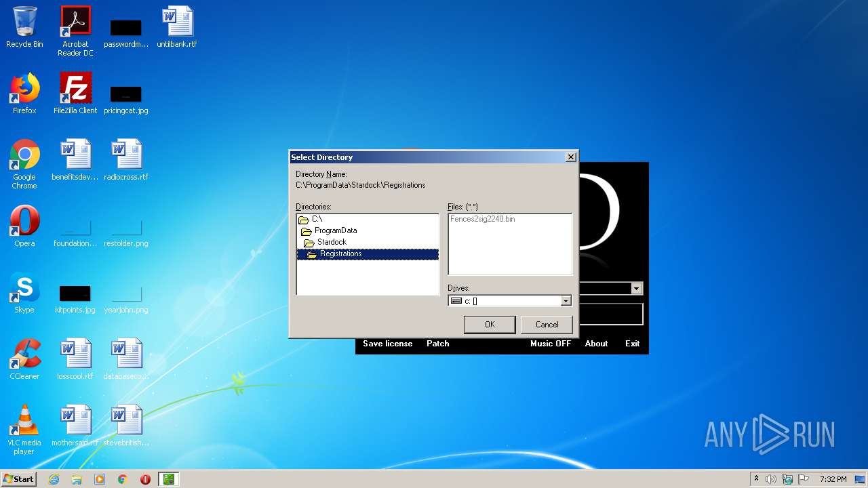868x488 pixels.
Task: Click Patch in the keygen window
Action: [x=437, y=344]
